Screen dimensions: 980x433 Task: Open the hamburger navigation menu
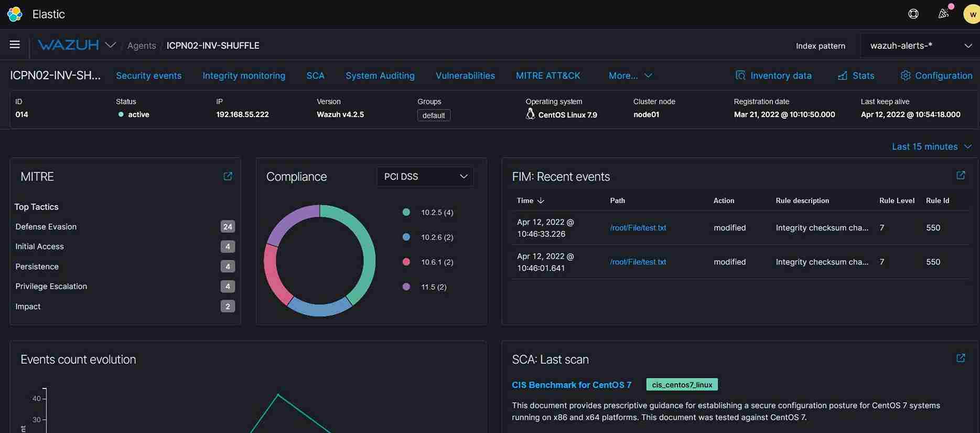(x=15, y=45)
